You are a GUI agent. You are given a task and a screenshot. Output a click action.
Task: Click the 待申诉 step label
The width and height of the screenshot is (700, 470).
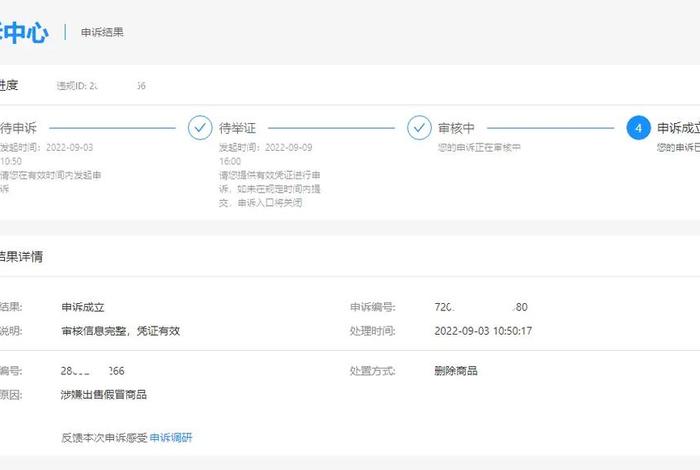[x=18, y=128]
